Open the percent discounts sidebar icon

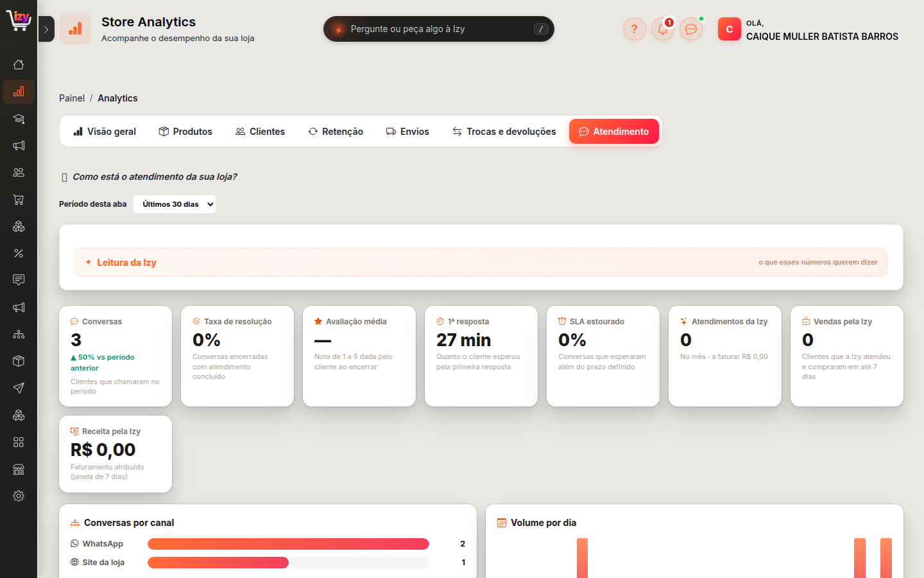pos(19,254)
